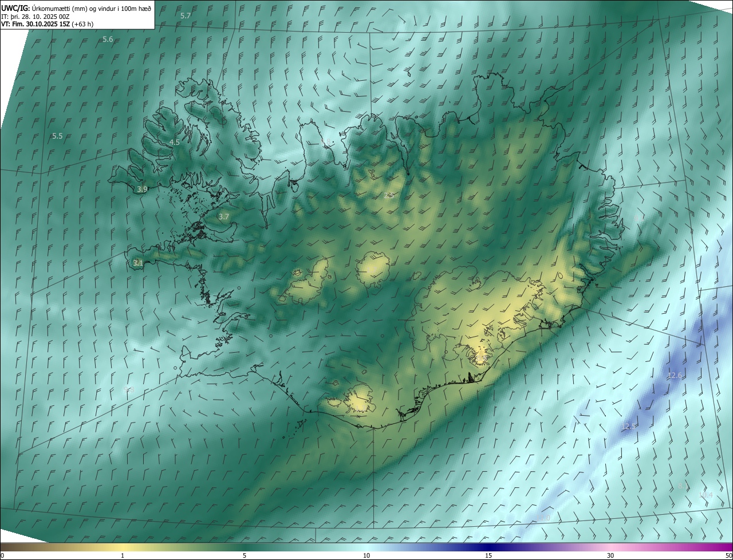Click the 12.5 value in blue band
This screenshot has width=733, height=560.
(629, 426)
